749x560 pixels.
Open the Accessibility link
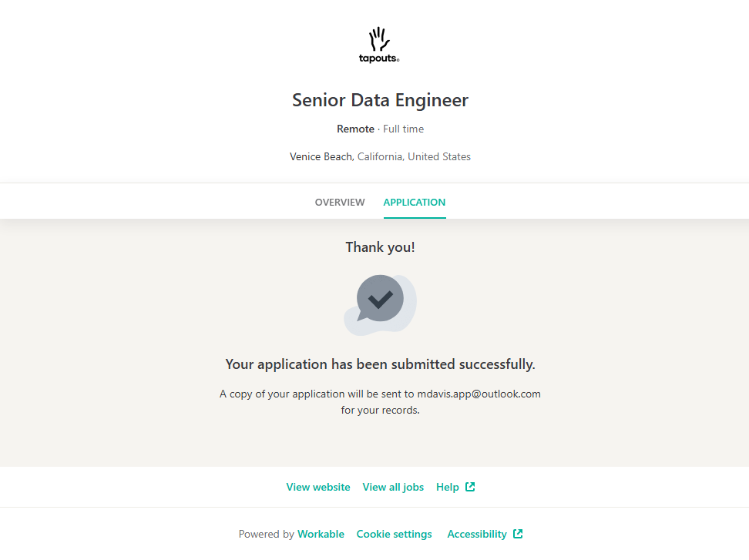(x=477, y=534)
